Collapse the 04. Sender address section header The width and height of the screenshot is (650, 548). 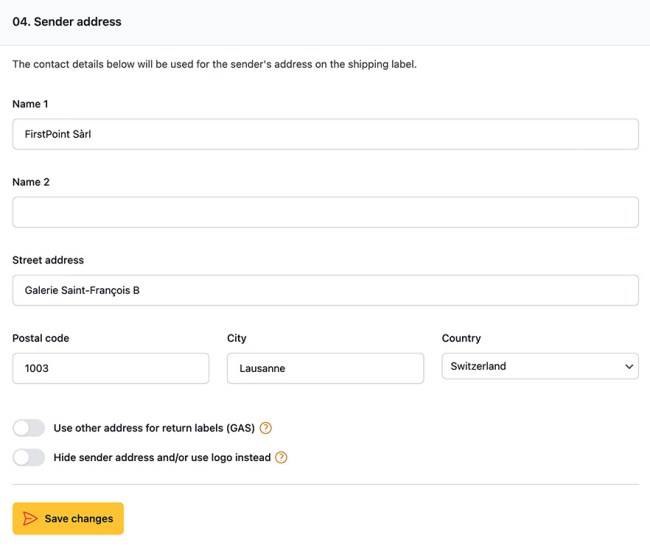(67, 21)
